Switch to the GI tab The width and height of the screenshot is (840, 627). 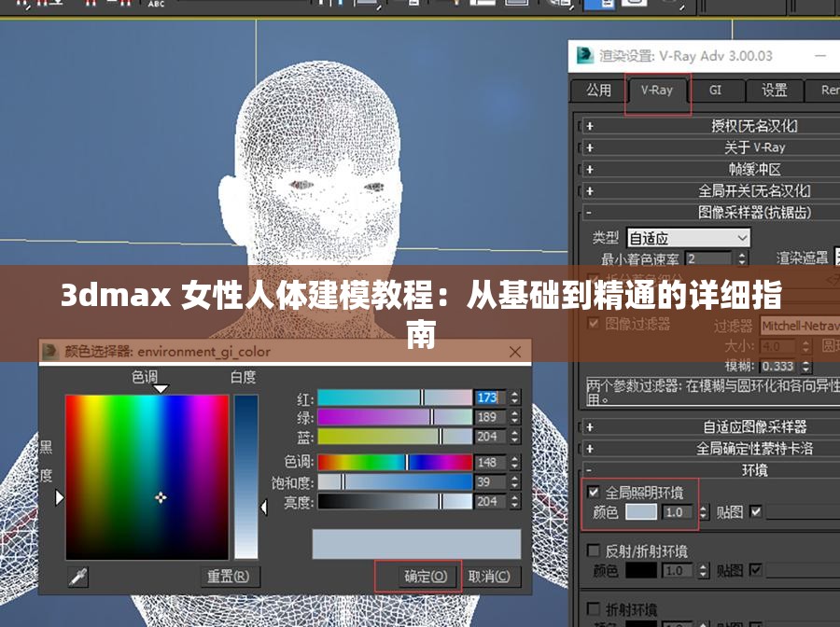tap(716, 90)
